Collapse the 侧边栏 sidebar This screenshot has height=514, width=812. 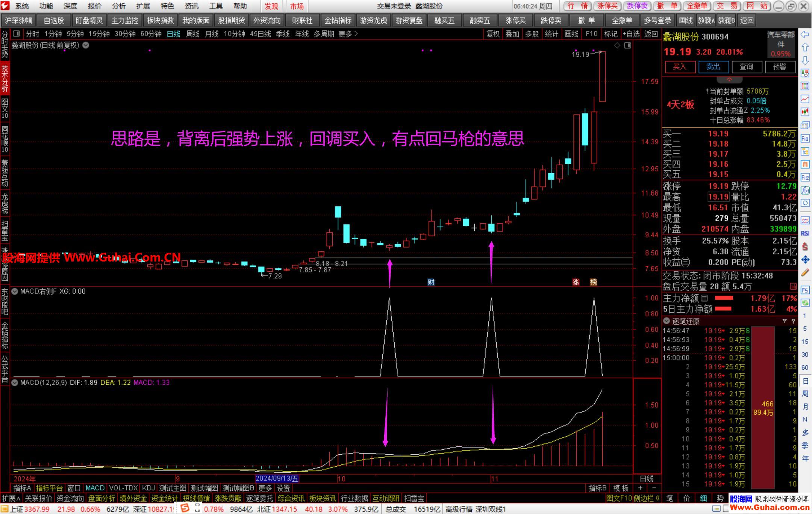tap(647, 498)
